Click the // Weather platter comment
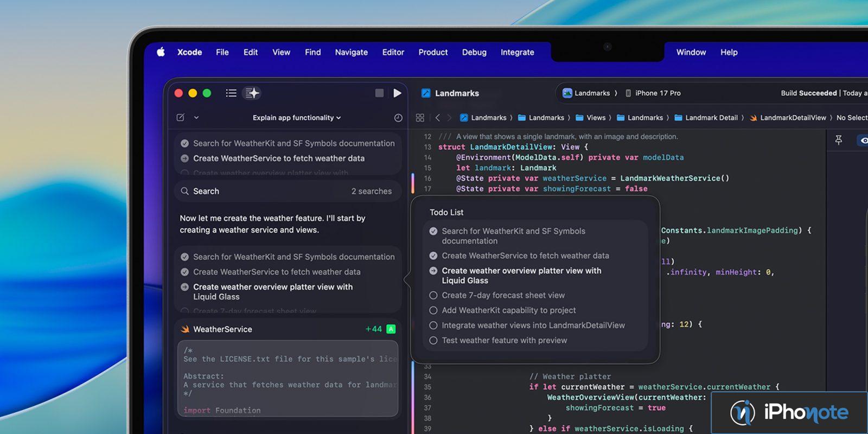Viewport: 868px width, 434px height. click(x=570, y=376)
